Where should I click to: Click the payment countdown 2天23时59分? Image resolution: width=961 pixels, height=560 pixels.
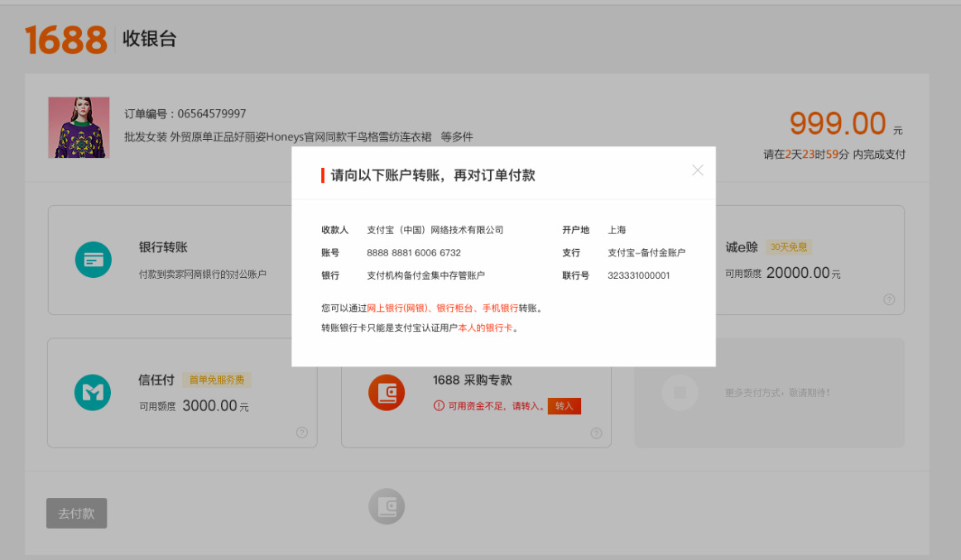[x=817, y=155]
